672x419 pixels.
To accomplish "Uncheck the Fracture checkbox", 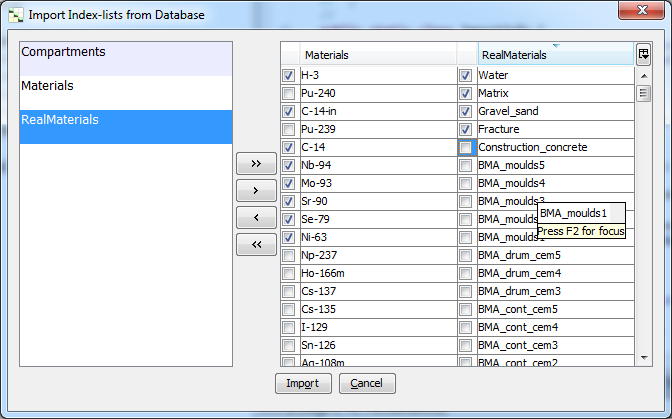I will [x=465, y=130].
